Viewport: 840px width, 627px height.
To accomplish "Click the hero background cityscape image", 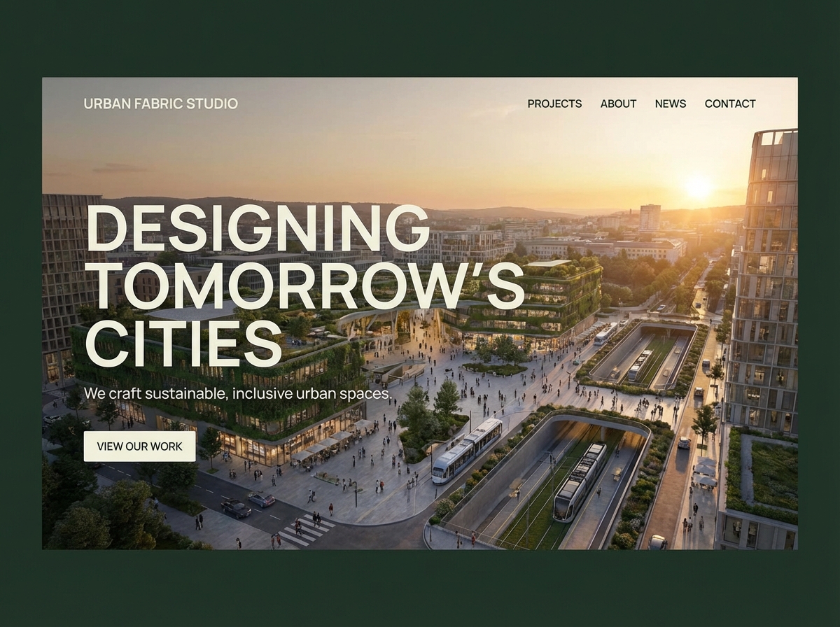I will [616, 210].
